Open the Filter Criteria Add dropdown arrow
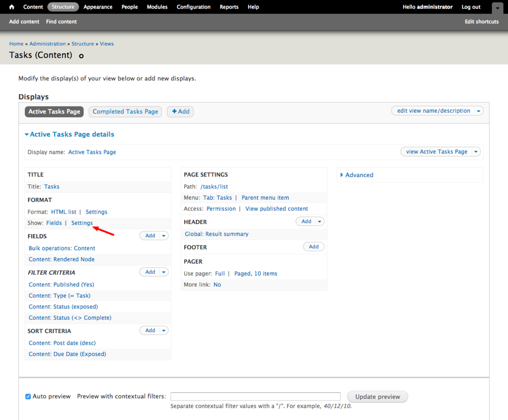 coord(164,272)
